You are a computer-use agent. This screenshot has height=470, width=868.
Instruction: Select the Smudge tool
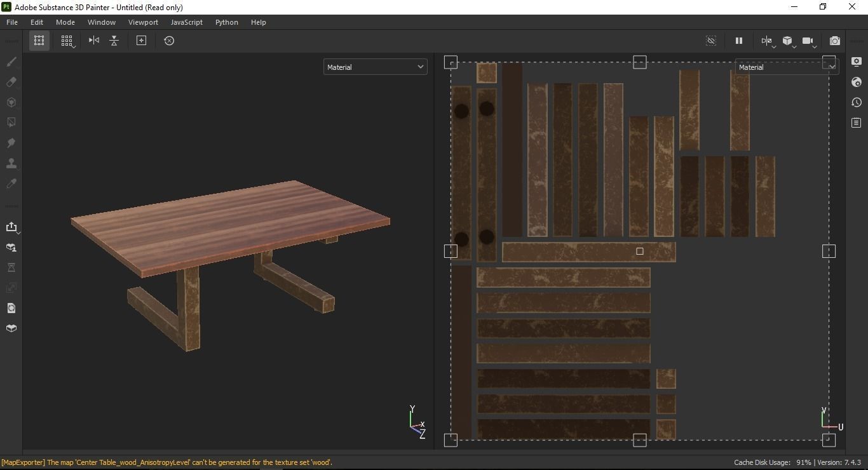pyautogui.click(x=11, y=143)
